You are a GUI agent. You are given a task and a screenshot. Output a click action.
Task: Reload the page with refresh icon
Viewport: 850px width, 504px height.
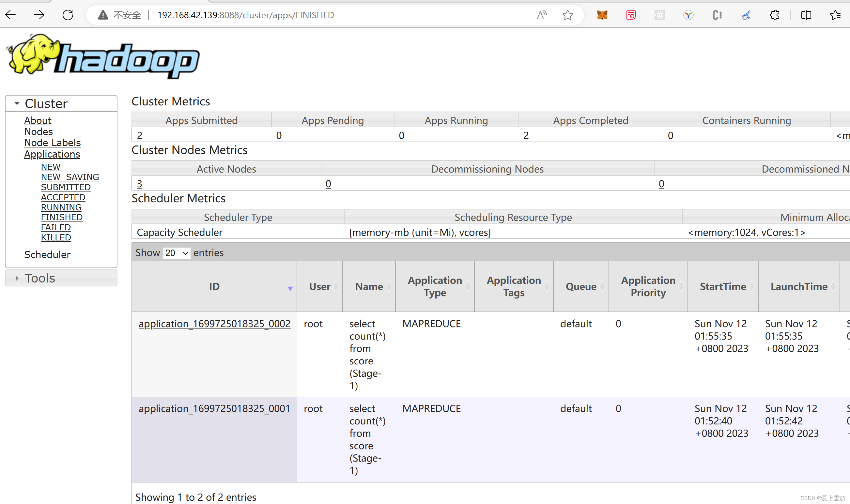click(x=68, y=15)
